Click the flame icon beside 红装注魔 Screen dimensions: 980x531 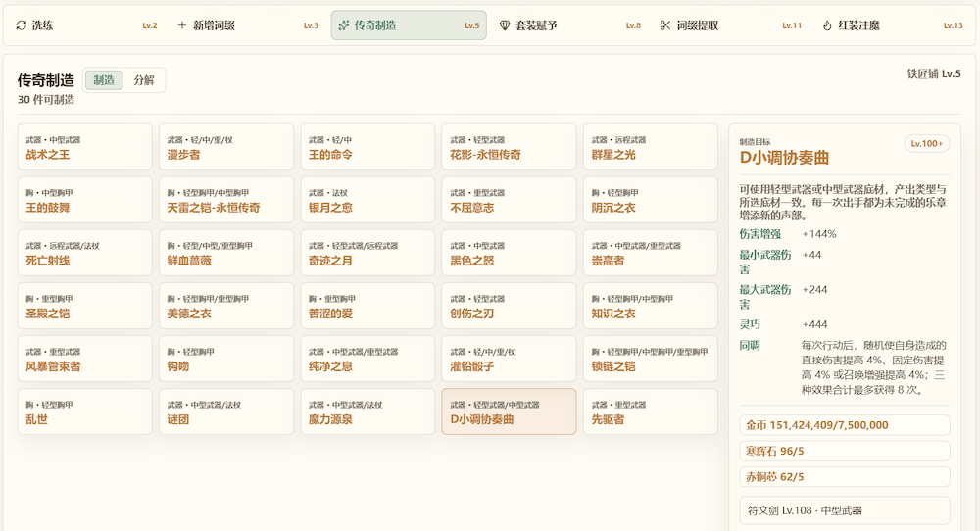tap(827, 25)
